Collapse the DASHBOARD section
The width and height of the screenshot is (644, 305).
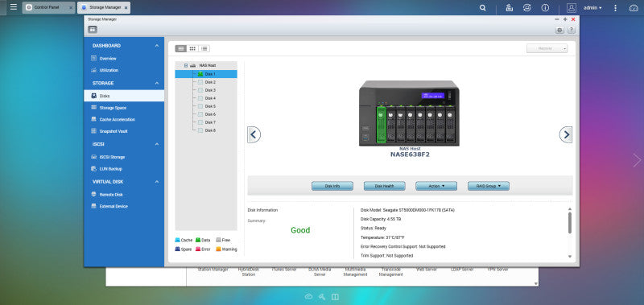(x=156, y=46)
